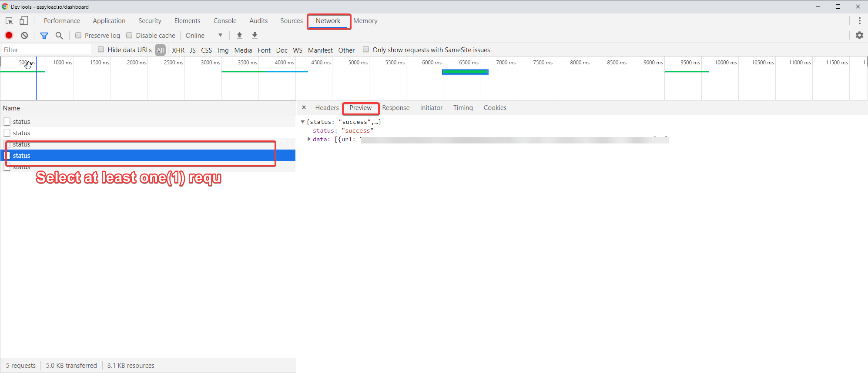Viewport: 868px width, 373px height.
Task: Filter requests by Manifest
Action: click(x=320, y=50)
